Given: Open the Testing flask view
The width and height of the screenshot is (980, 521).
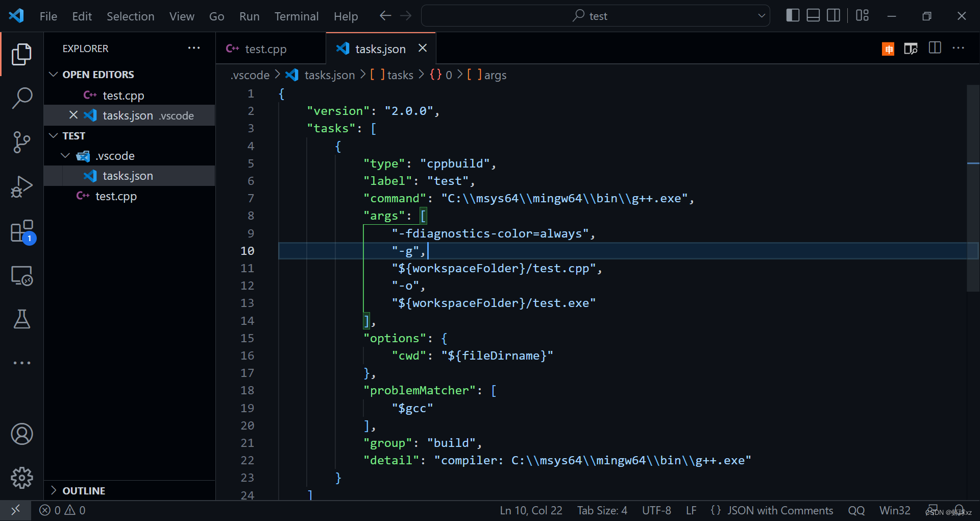Looking at the screenshot, I should 21,319.
